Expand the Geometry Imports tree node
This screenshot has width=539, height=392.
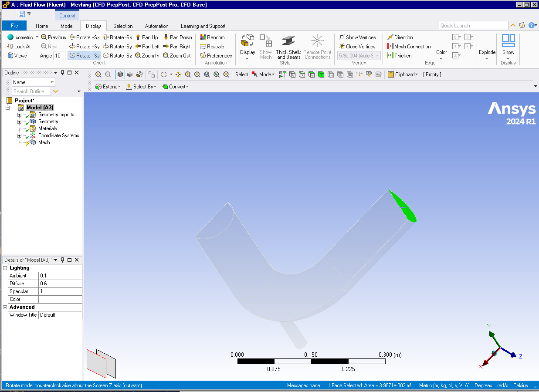point(19,115)
